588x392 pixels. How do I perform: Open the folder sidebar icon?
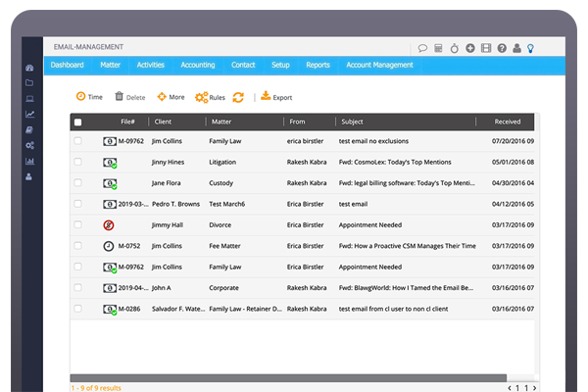tap(29, 83)
